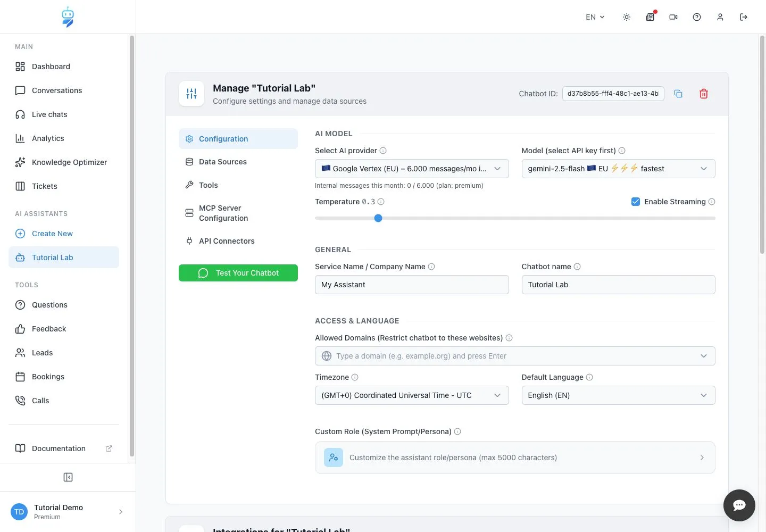Image resolution: width=766 pixels, height=532 pixels.
Task: Toggle the light/dark theme sun icon
Action: (627, 17)
